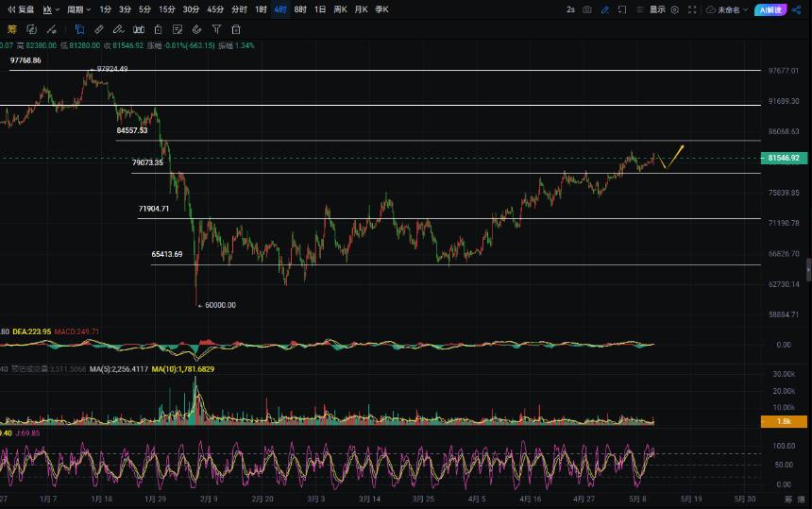812x509 pixels.
Task: Select the 分时 intraday view
Action: [239, 9]
